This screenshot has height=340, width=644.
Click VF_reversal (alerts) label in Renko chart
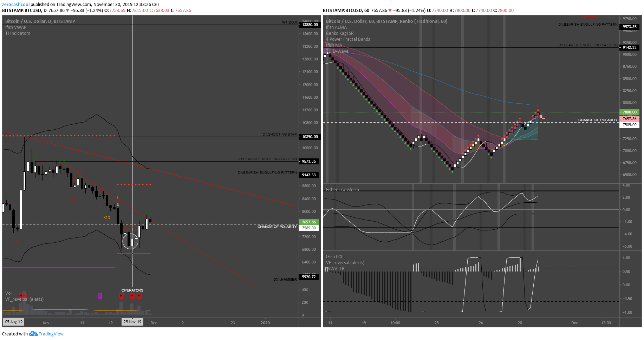click(x=345, y=262)
